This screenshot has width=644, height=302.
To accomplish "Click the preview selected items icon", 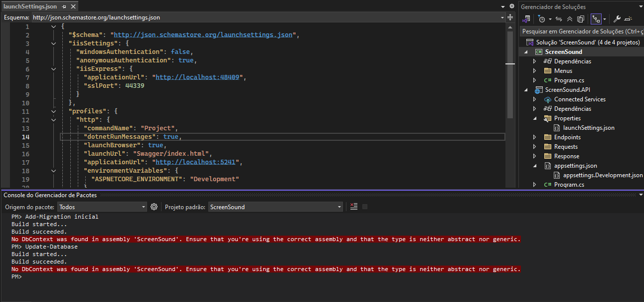I will pos(628,19).
